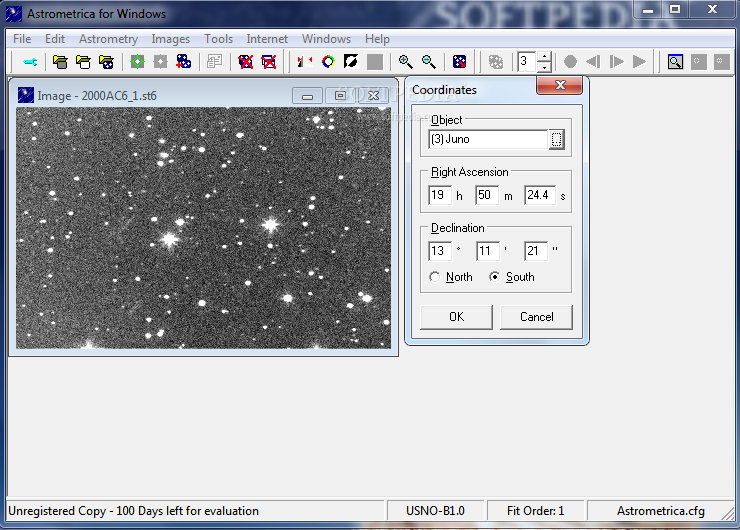Image resolution: width=740 pixels, height=530 pixels.
Task: Click the Astrometrica application title bar icon
Action: 14,14
